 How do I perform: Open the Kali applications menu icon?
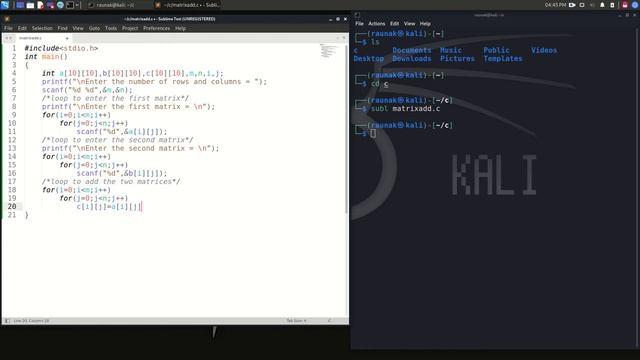point(4,5)
